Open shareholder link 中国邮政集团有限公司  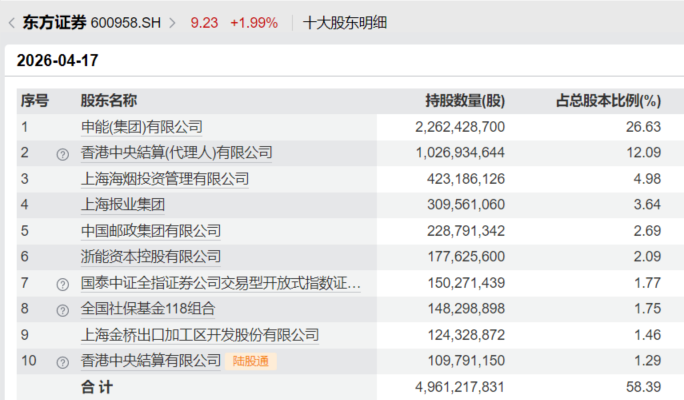pos(151,231)
